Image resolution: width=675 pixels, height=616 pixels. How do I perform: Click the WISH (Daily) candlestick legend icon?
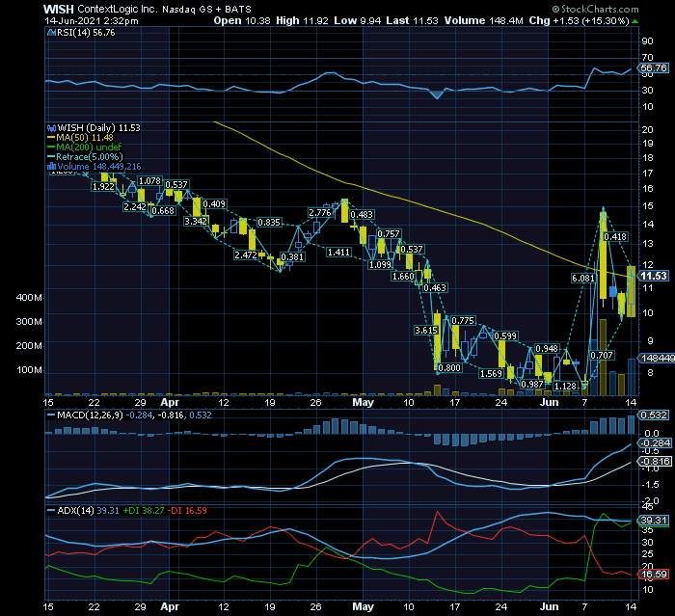click(x=51, y=128)
